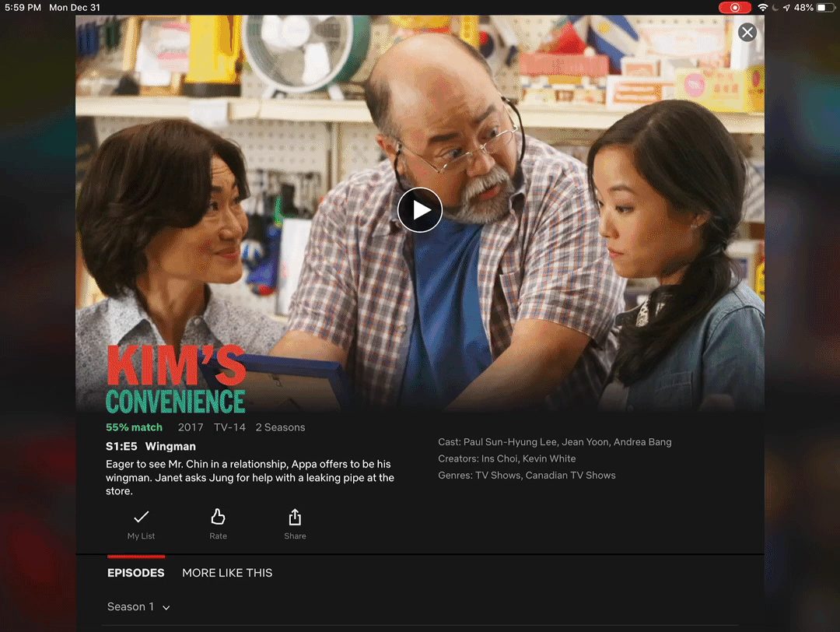
Task: Tap the Do Not Disturb moon icon
Action: click(x=775, y=8)
